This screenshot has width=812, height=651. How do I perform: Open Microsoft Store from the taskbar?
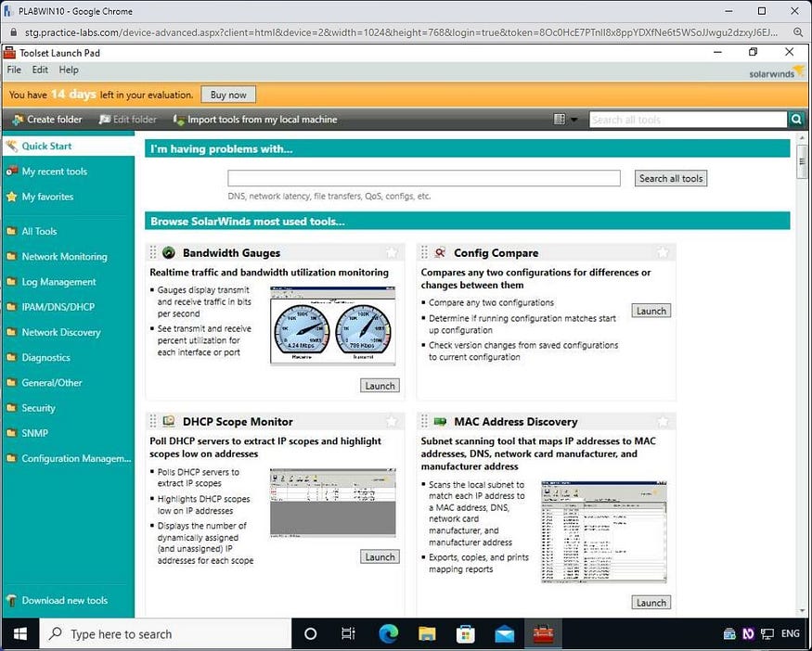(x=466, y=634)
